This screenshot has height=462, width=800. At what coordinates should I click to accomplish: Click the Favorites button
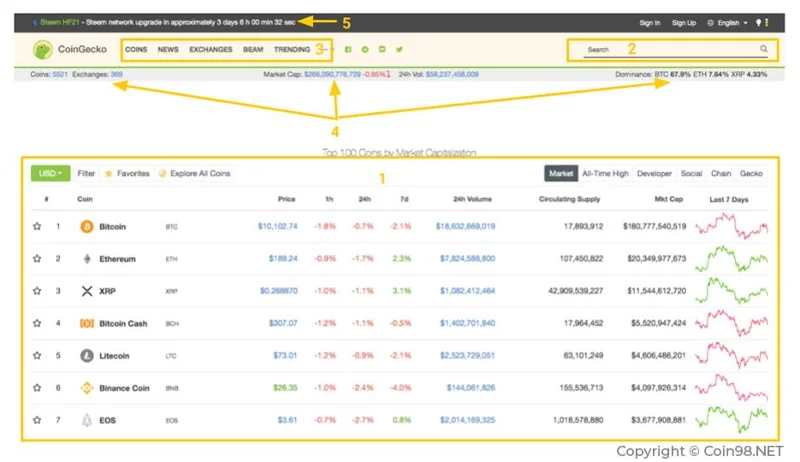127,173
